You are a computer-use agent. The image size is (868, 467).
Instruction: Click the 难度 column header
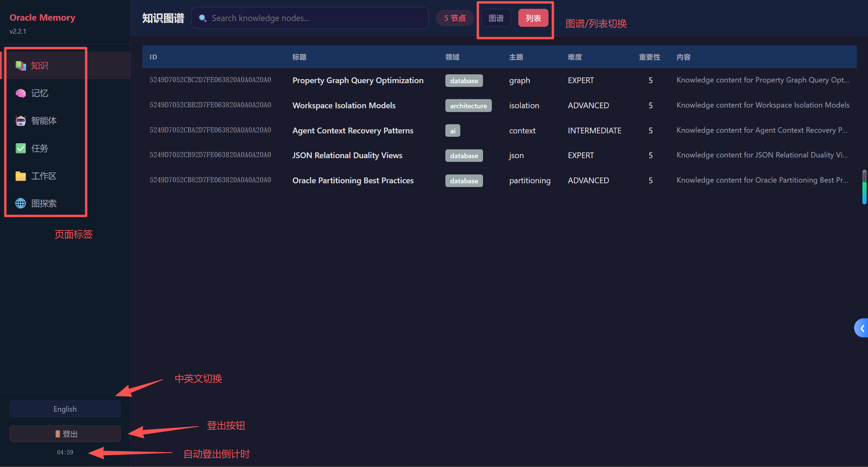pos(575,57)
